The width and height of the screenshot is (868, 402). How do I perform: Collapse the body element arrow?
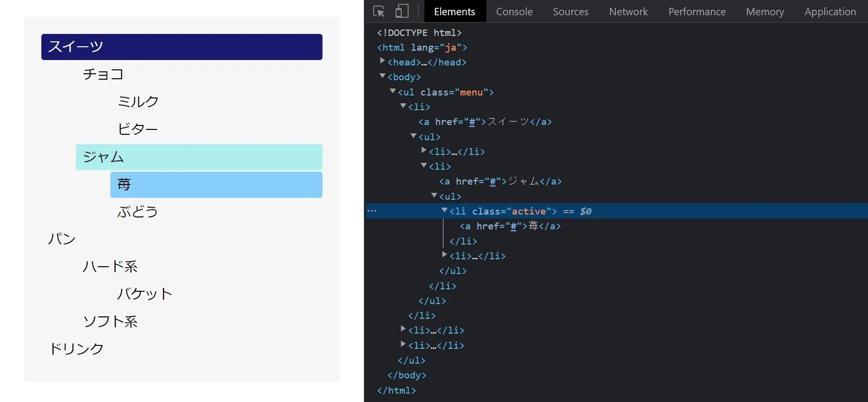coord(383,76)
